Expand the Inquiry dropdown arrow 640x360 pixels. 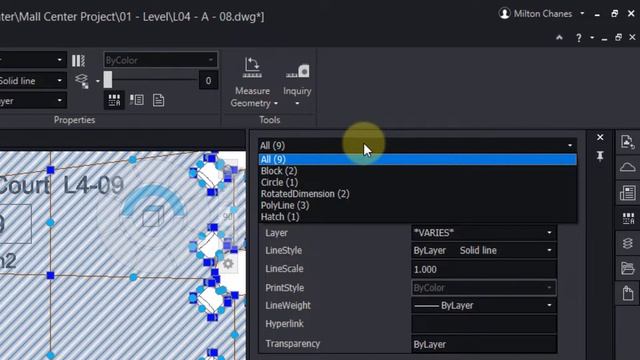click(x=297, y=104)
